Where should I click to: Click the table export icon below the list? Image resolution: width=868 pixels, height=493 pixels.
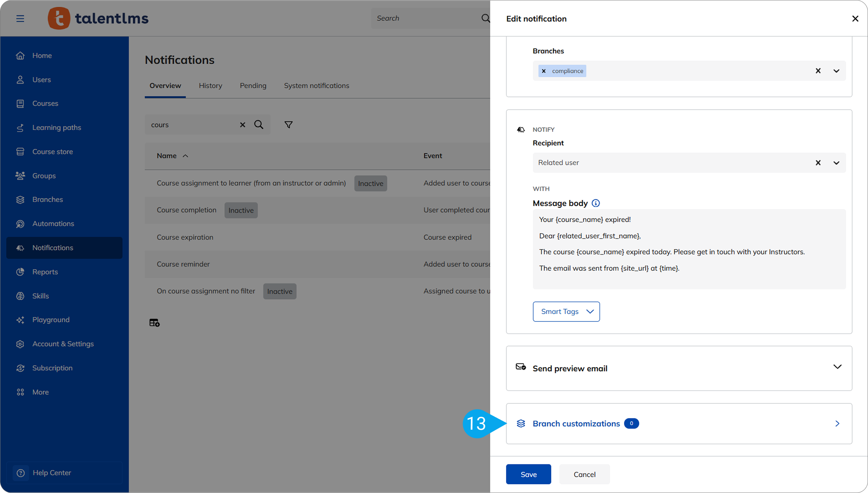point(154,323)
